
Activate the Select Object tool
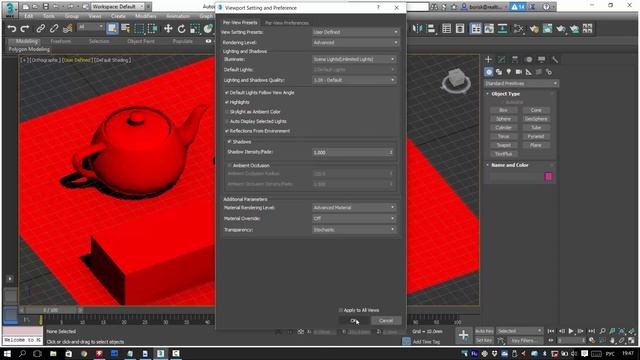click(112, 29)
